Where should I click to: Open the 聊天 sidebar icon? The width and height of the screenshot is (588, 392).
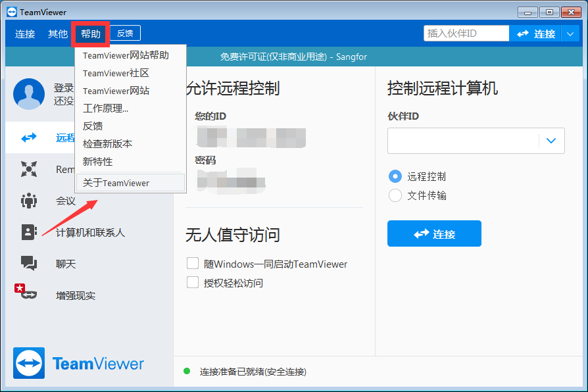28,264
